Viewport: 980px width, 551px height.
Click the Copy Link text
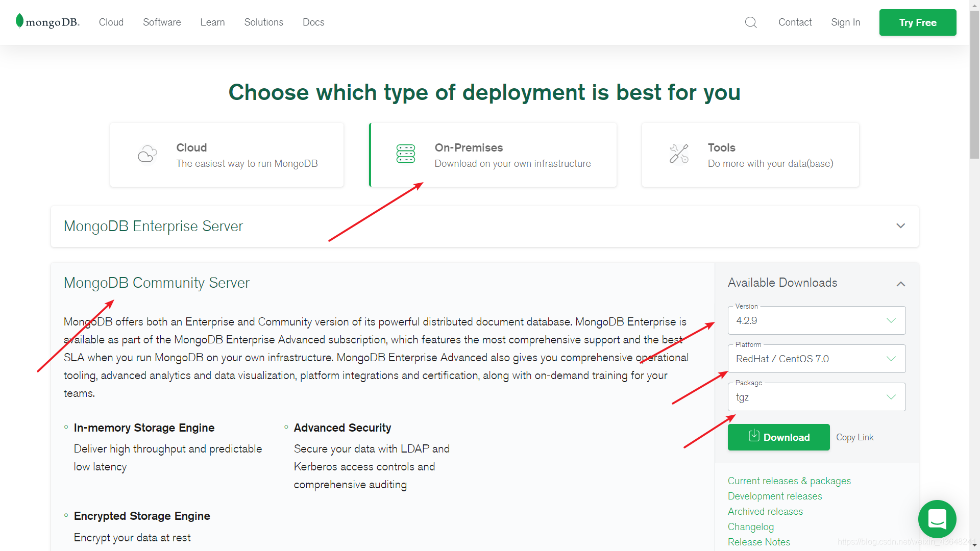coord(854,437)
